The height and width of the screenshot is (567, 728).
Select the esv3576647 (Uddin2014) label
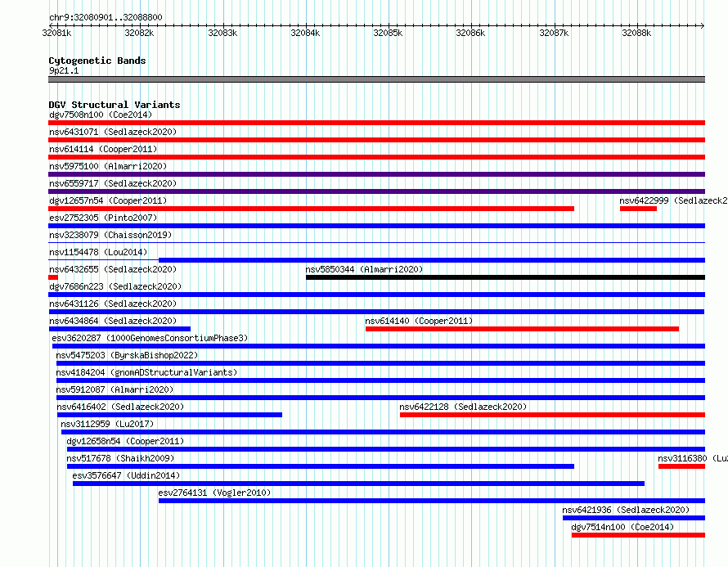click(126, 475)
